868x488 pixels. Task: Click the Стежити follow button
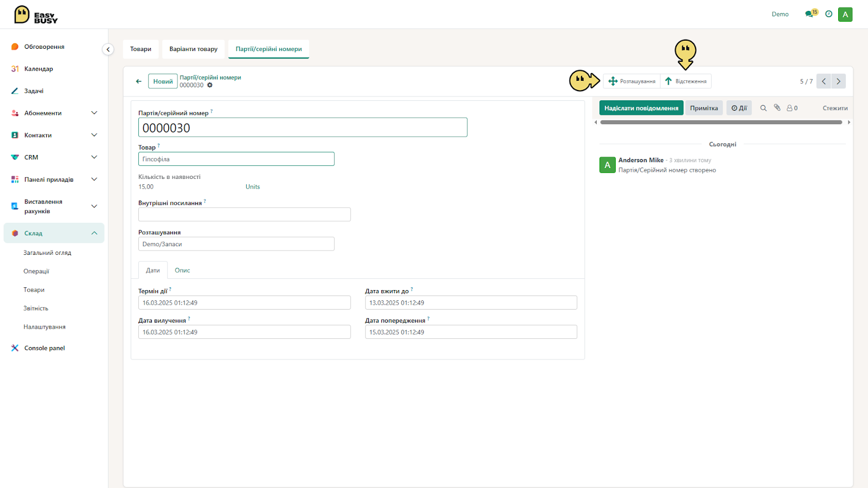coord(835,108)
